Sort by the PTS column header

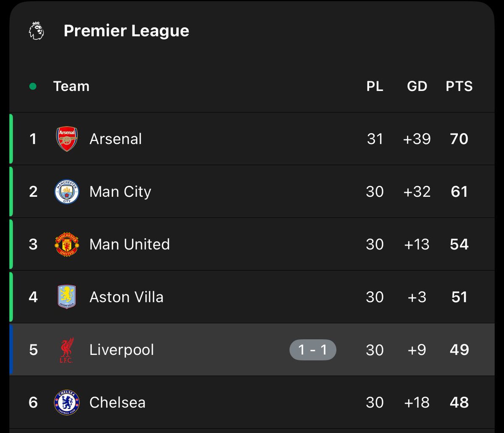459,86
